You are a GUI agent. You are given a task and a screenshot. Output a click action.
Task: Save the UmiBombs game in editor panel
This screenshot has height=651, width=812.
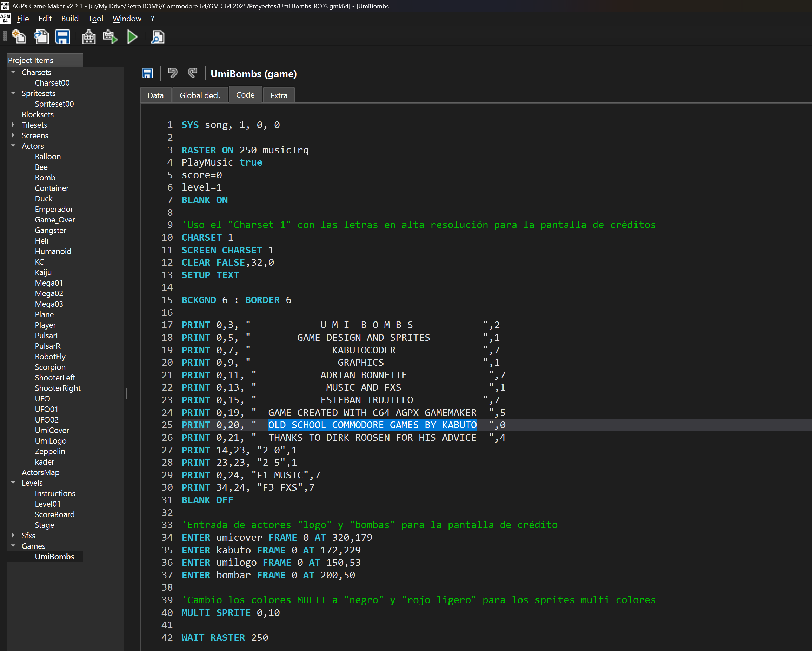[x=147, y=73]
